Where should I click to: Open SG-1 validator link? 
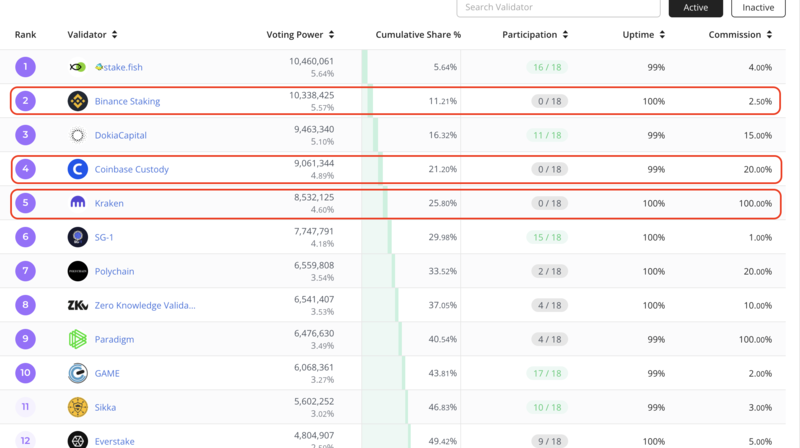pos(104,237)
